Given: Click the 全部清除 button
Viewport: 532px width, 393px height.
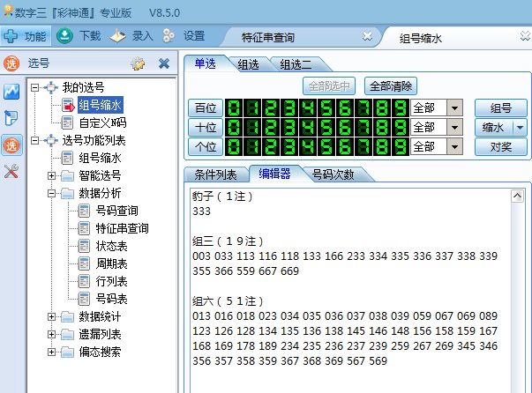Looking at the screenshot, I should tap(391, 86).
